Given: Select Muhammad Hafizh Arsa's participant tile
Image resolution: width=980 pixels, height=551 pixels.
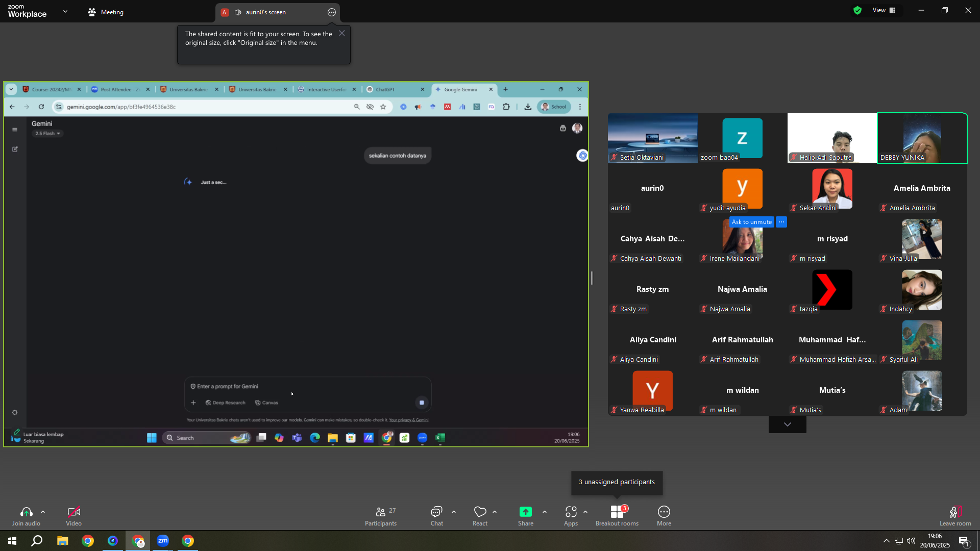Looking at the screenshot, I should [x=832, y=340].
